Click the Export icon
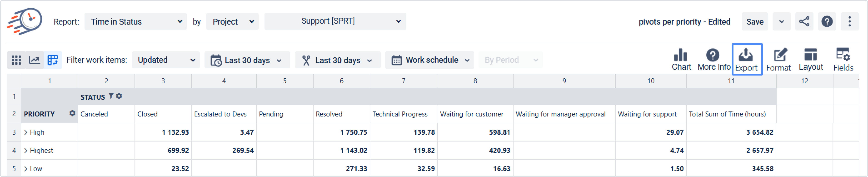Image resolution: width=868 pixels, height=177 pixels. click(x=746, y=55)
